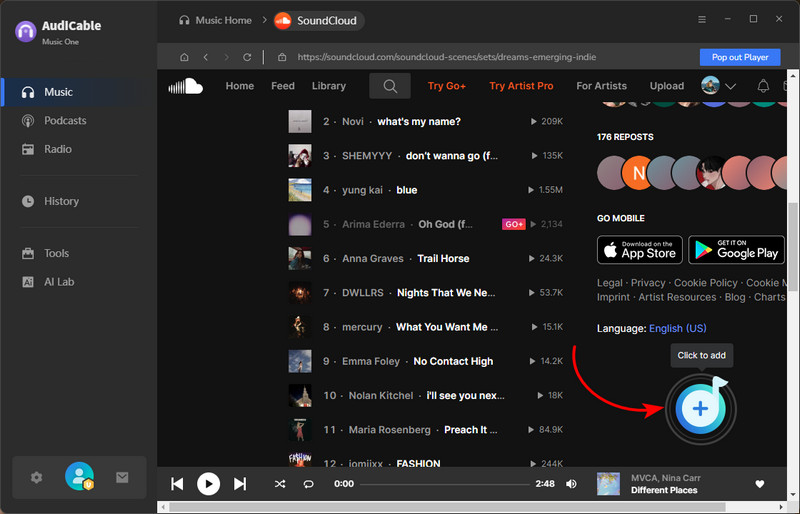Click Download on the App Store badge
The height and width of the screenshot is (514, 800).
639,250
